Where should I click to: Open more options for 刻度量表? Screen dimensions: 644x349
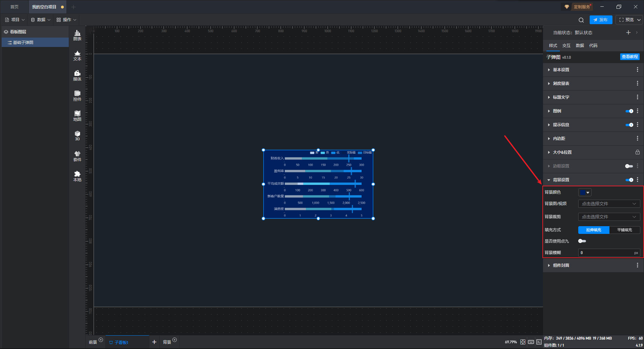tap(637, 83)
